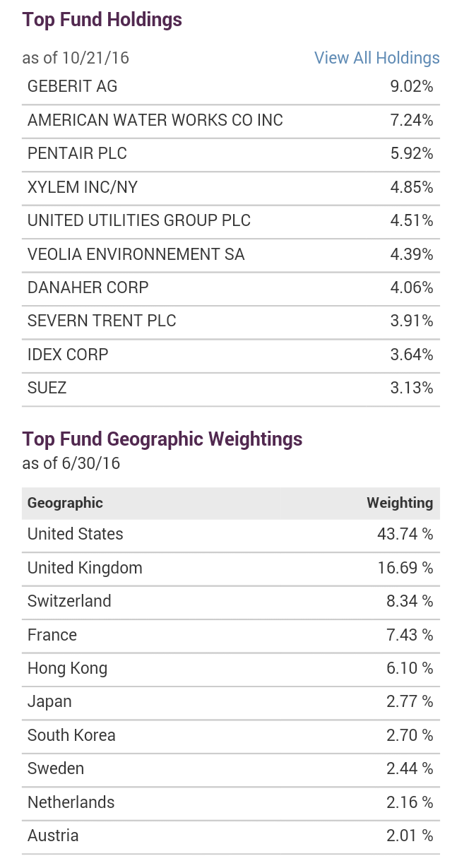Click the Geographic column header
The width and height of the screenshot is (452, 868).
tap(65, 503)
